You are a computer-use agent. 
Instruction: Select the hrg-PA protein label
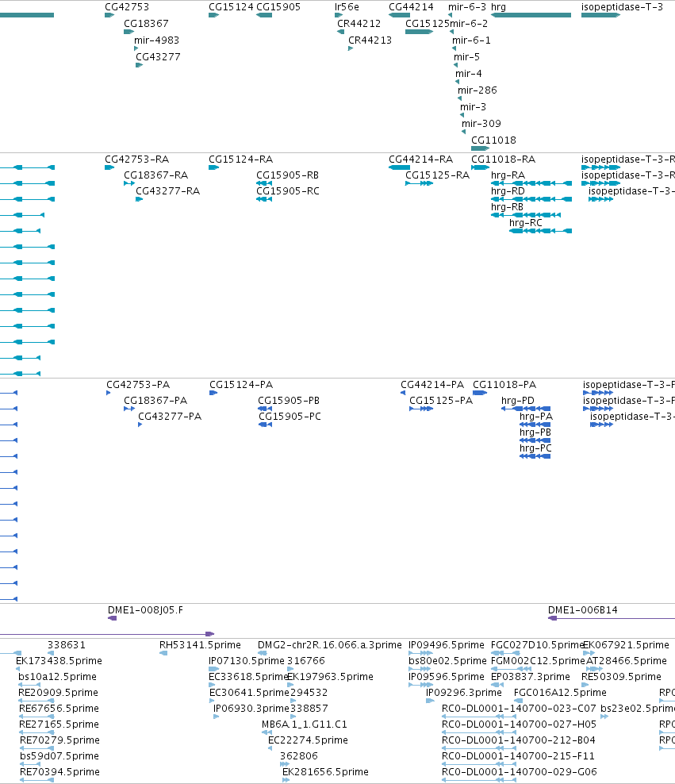click(x=536, y=417)
